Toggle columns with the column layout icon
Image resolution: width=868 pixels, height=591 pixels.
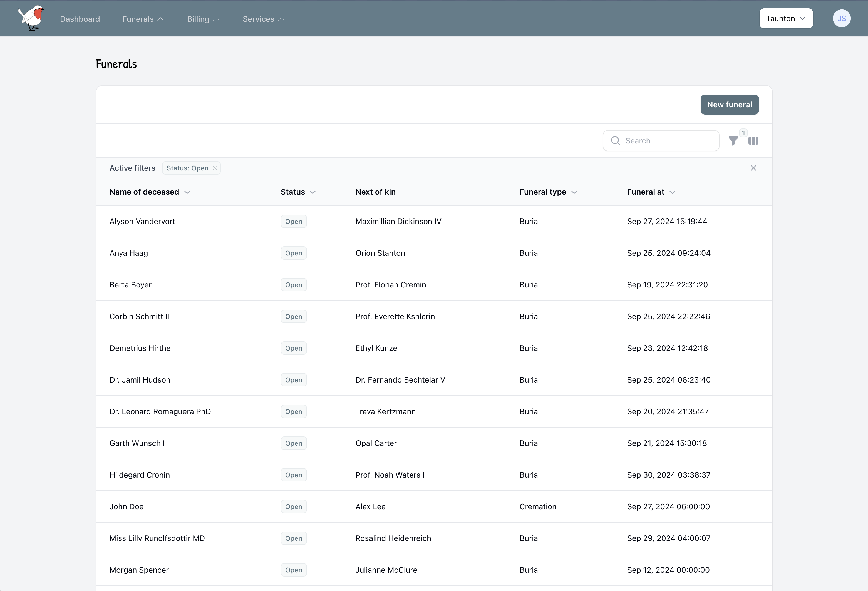tap(753, 141)
